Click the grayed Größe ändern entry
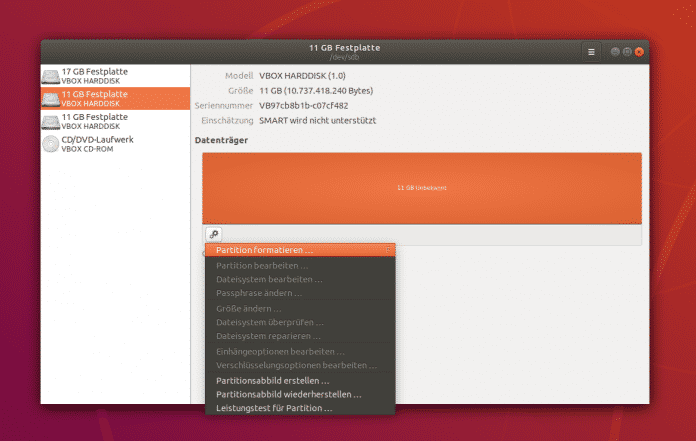The image size is (696, 441). point(250,309)
